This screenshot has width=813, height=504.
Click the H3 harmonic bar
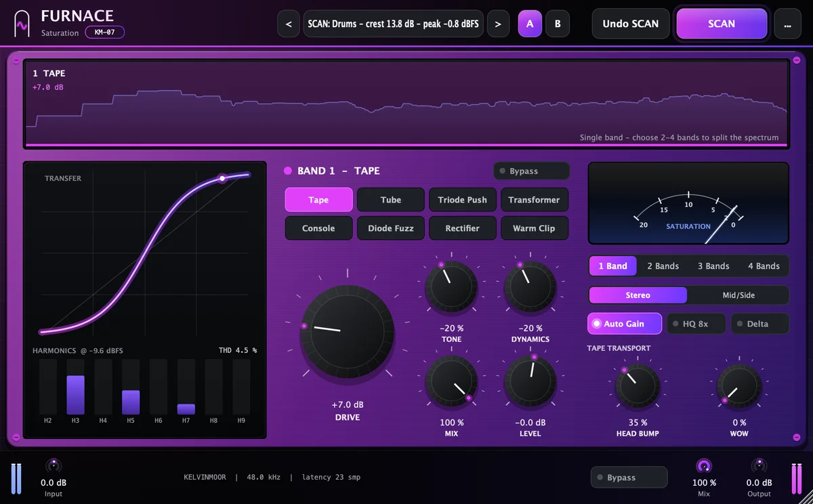75,395
